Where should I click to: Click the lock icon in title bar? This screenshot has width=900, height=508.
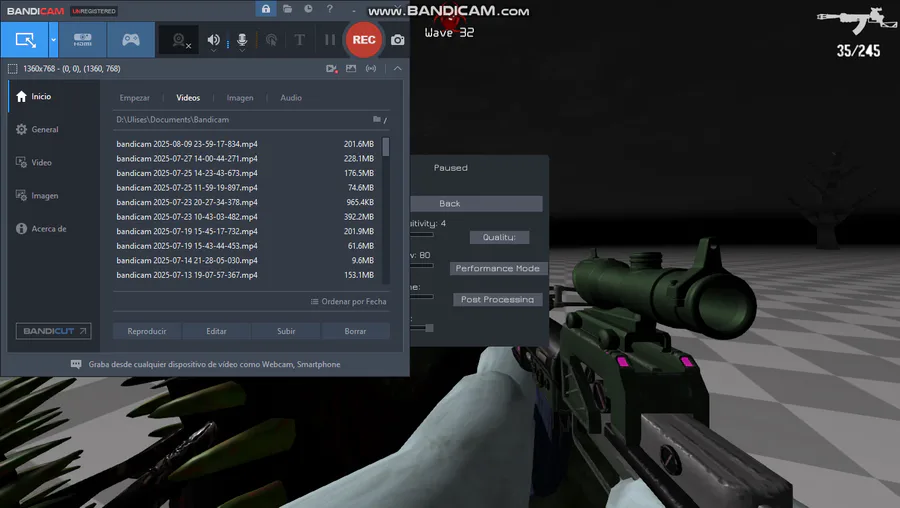point(266,9)
